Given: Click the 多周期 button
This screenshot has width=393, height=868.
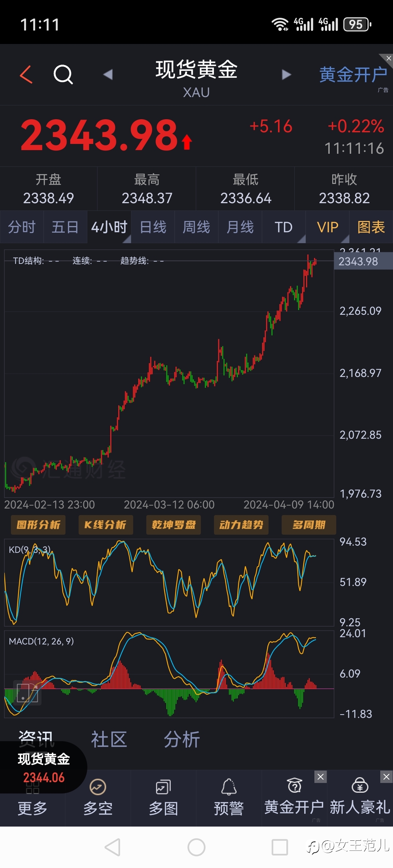Looking at the screenshot, I should point(309,525).
